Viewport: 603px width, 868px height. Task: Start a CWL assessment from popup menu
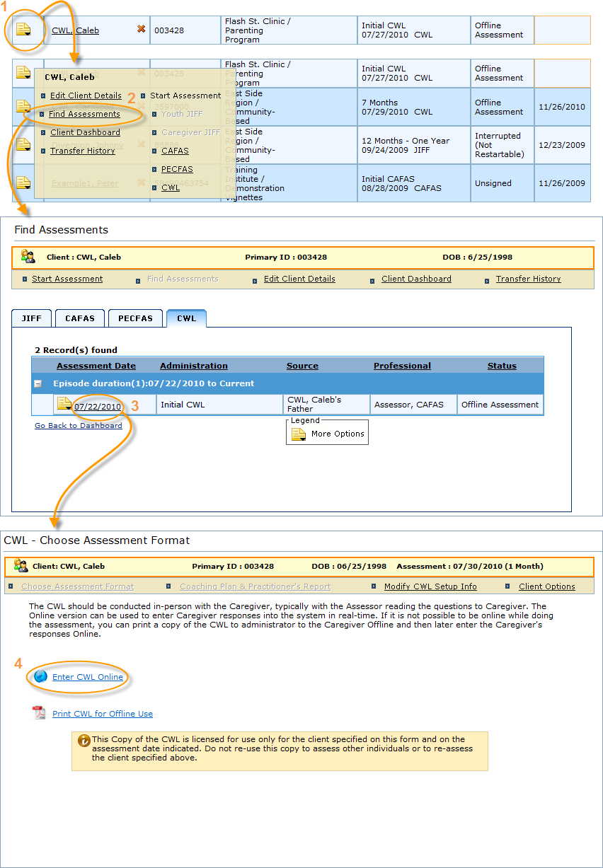[x=171, y=187]
